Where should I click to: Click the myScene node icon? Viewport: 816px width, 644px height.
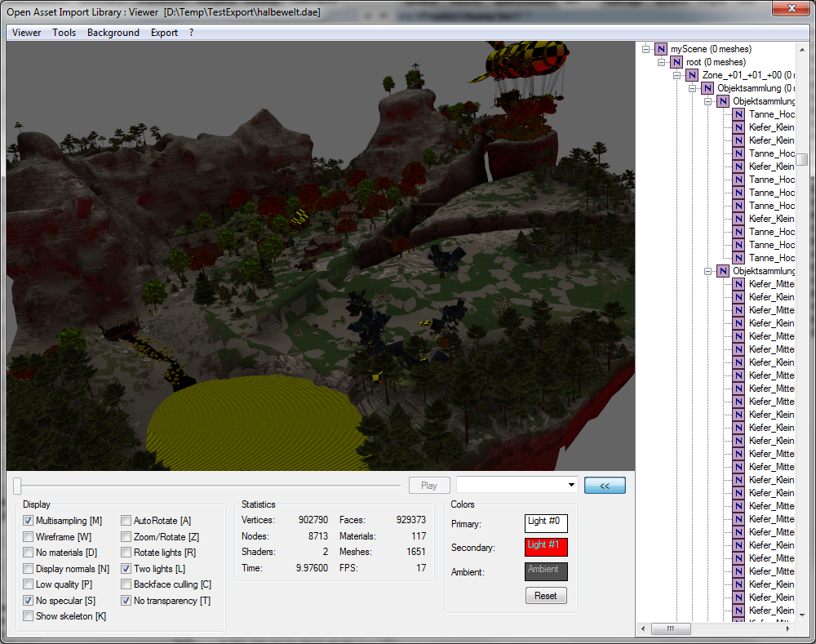(661, 49)
